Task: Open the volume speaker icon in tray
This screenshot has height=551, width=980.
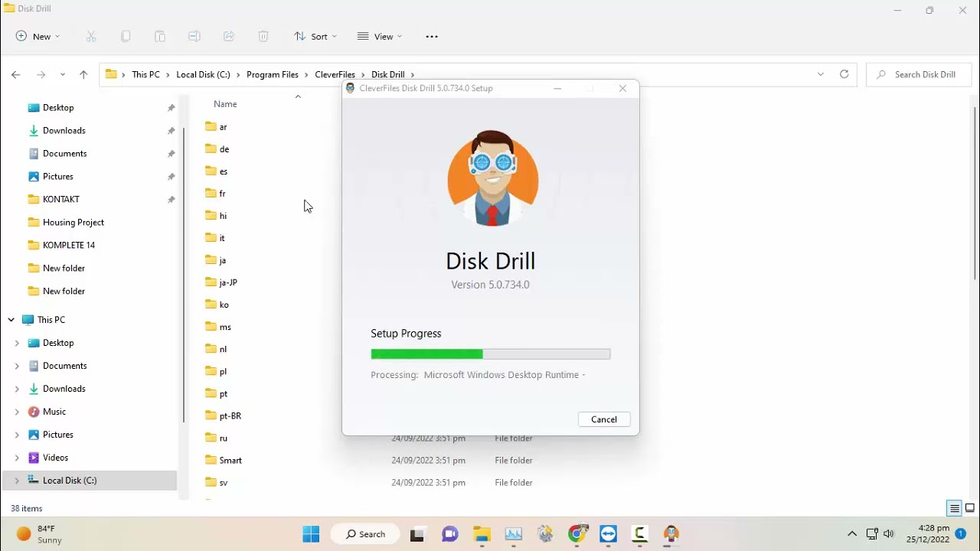Action: pos(889,534)
